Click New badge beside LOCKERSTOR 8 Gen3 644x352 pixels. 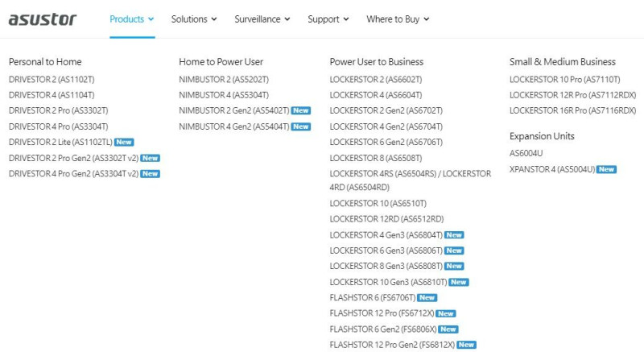(x=454, y=266)
